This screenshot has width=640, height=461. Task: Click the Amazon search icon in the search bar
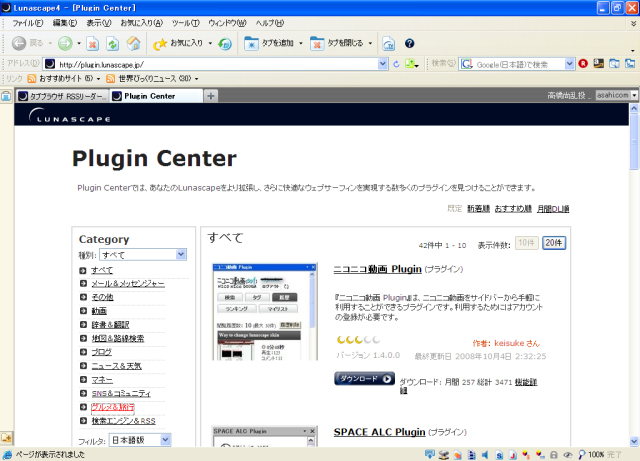point(598,64)
